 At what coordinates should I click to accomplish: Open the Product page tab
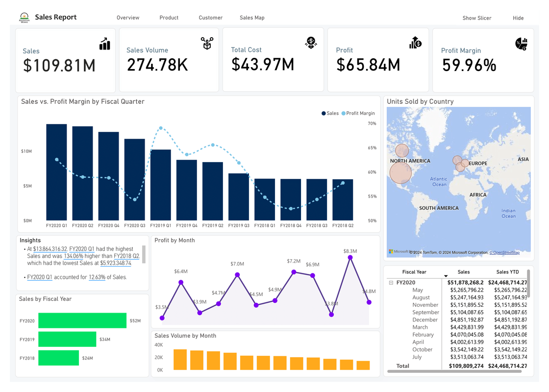pyautogui.click(x=169, y=18)
